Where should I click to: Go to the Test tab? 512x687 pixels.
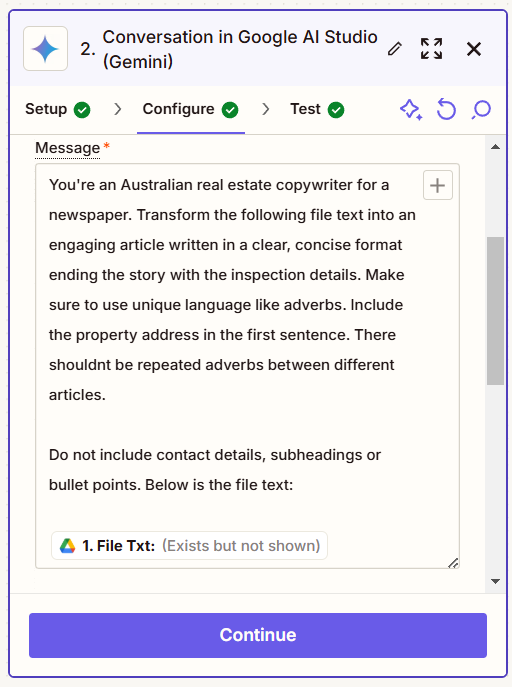[317, 109]
